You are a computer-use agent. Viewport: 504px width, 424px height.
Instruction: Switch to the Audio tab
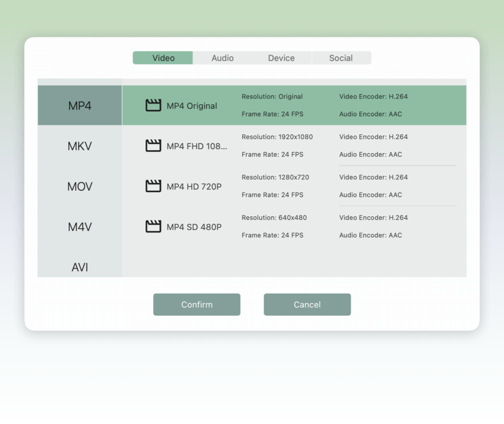222,58
